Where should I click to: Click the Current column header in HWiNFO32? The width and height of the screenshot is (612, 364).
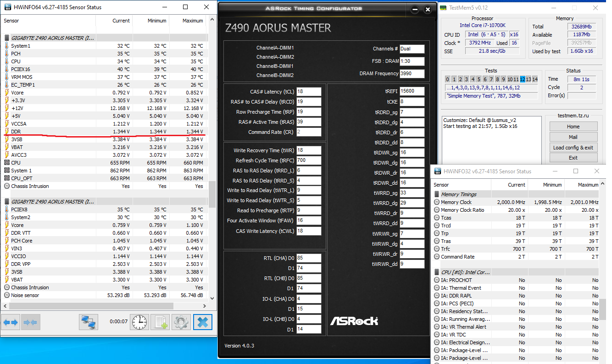509,185
